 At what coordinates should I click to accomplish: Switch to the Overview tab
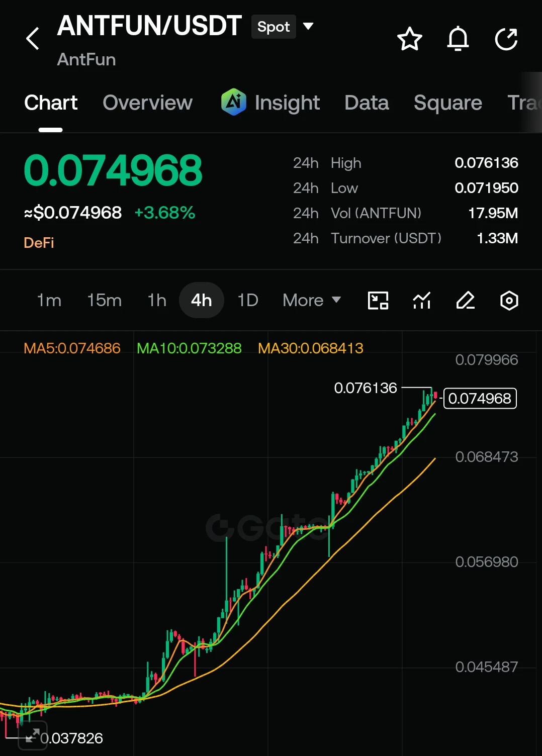click(147, 103)
